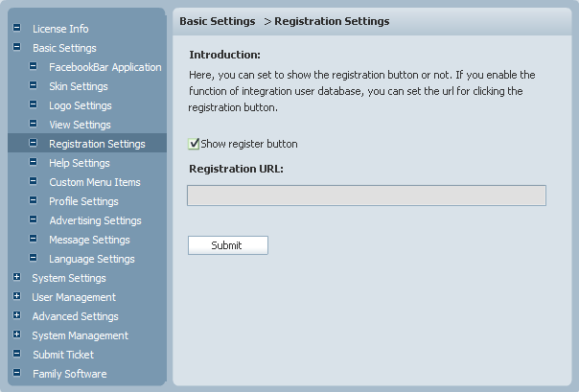Image resolution: width=579 pixels, height=392 pixels.
Task: Click the minus icon next to Message Settings
Action: click(34, 240)
